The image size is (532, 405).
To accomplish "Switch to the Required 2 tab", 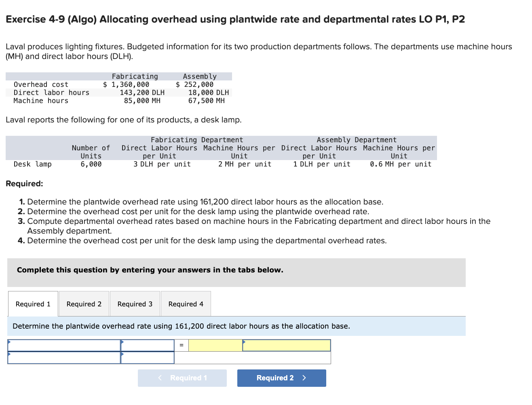I will (x=84, y=304).
